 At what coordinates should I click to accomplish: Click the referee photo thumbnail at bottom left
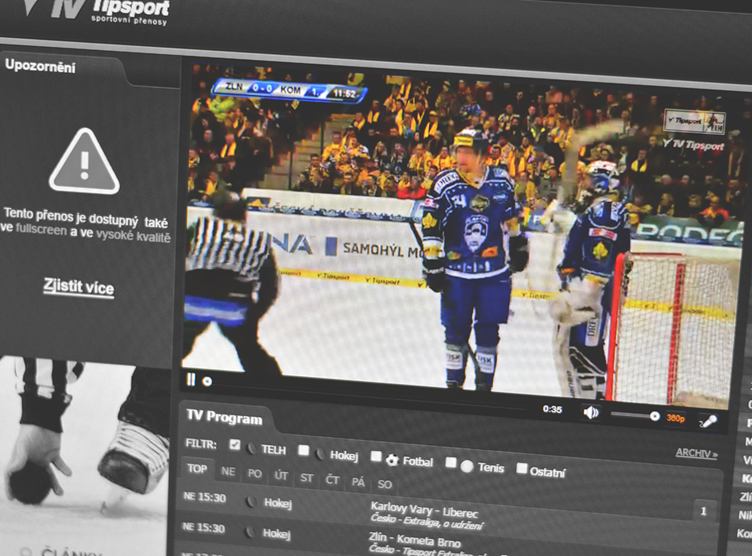tap(84, 456)
